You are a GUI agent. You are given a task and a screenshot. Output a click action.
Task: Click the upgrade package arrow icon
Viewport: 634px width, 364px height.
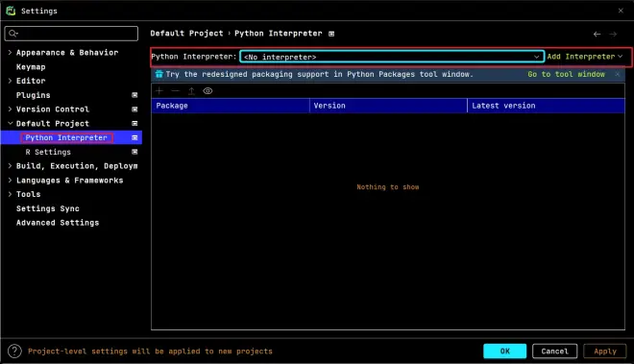[x=191, y=91]
